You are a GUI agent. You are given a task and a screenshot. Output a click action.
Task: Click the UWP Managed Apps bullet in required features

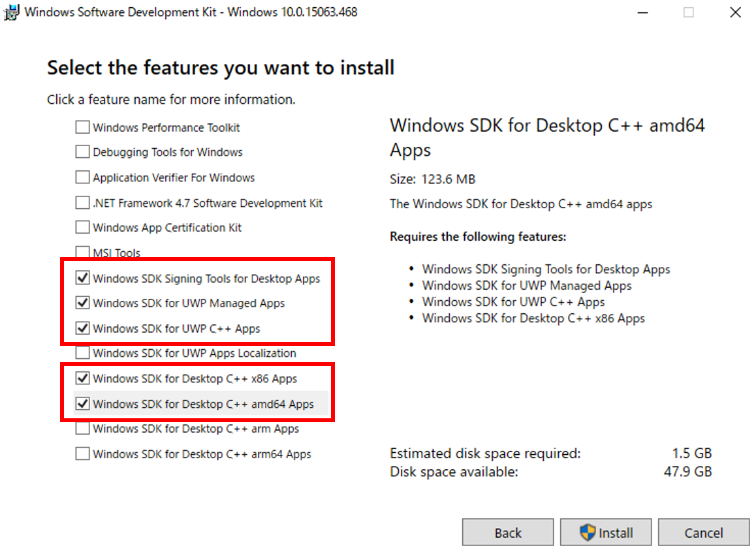click(527, 286)
